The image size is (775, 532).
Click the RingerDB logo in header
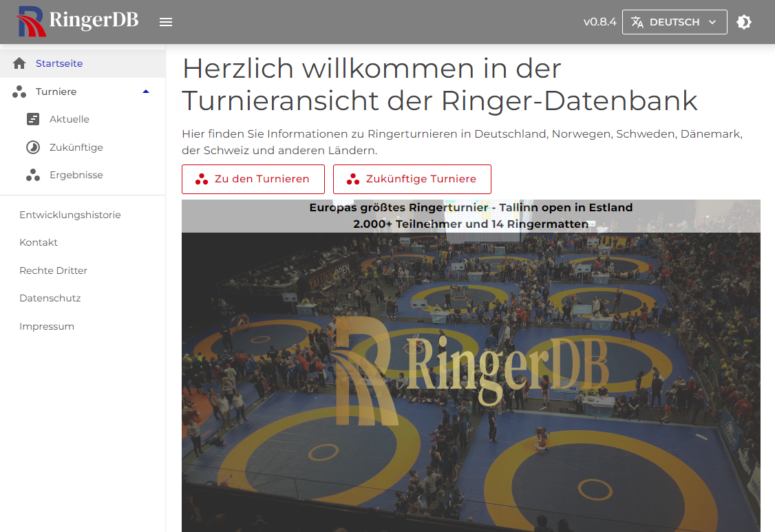(78, 21)
